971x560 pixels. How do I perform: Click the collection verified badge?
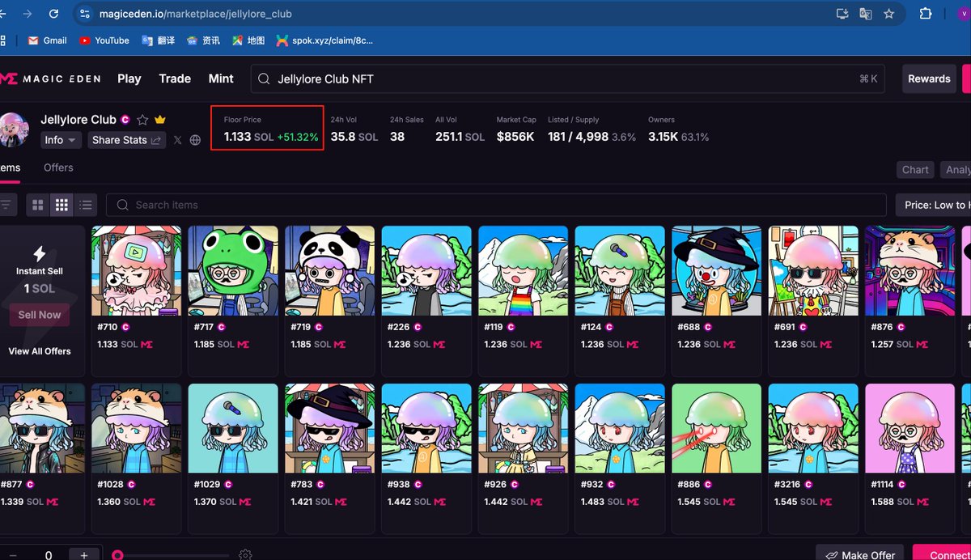click(125, 120)
